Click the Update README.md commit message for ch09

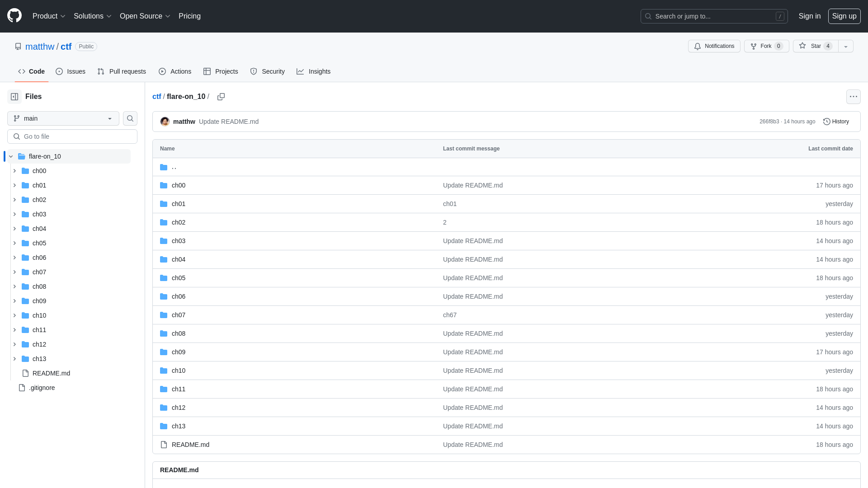(x=473, y=352)
